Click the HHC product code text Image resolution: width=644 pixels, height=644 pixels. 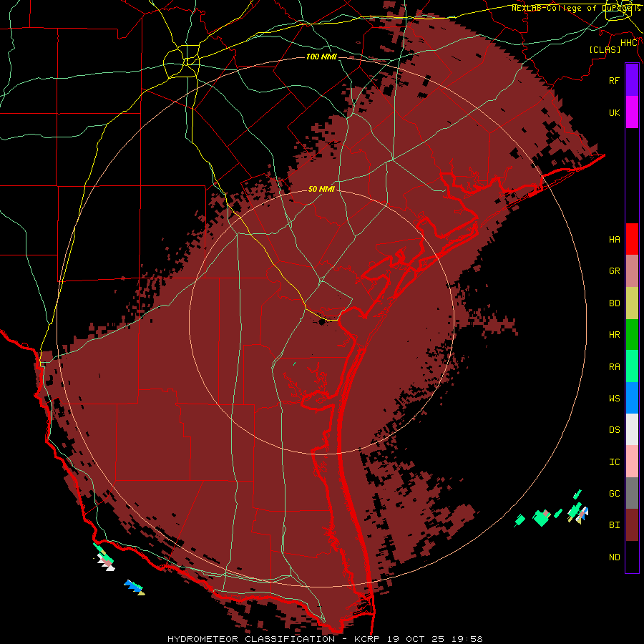629,43
